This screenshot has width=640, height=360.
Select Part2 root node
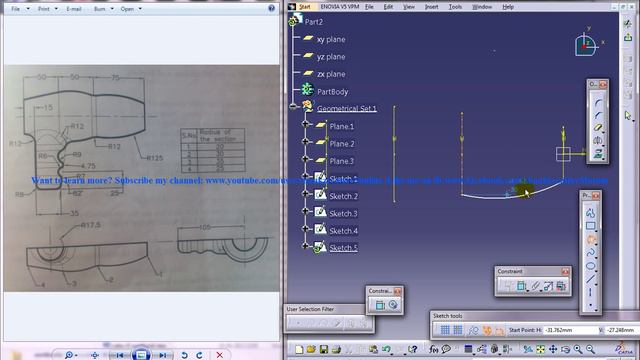point(313,22)
